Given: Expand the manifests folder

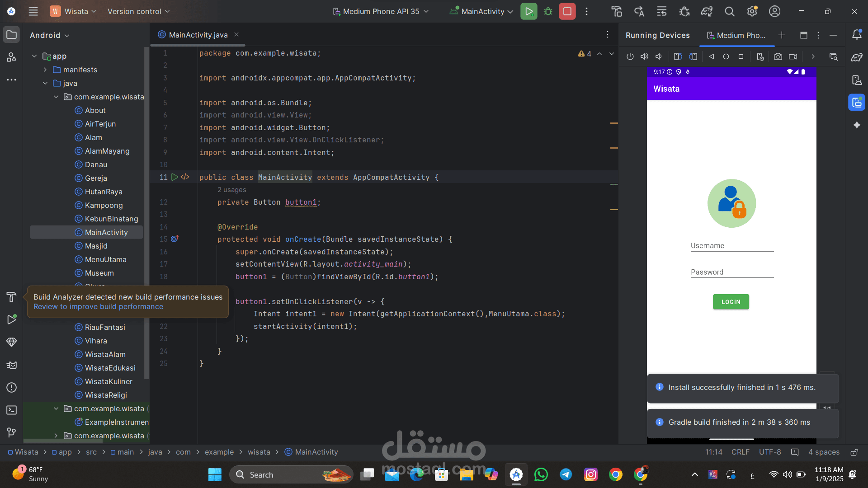Looking at the screenshot, I should (x=45, y=70).
